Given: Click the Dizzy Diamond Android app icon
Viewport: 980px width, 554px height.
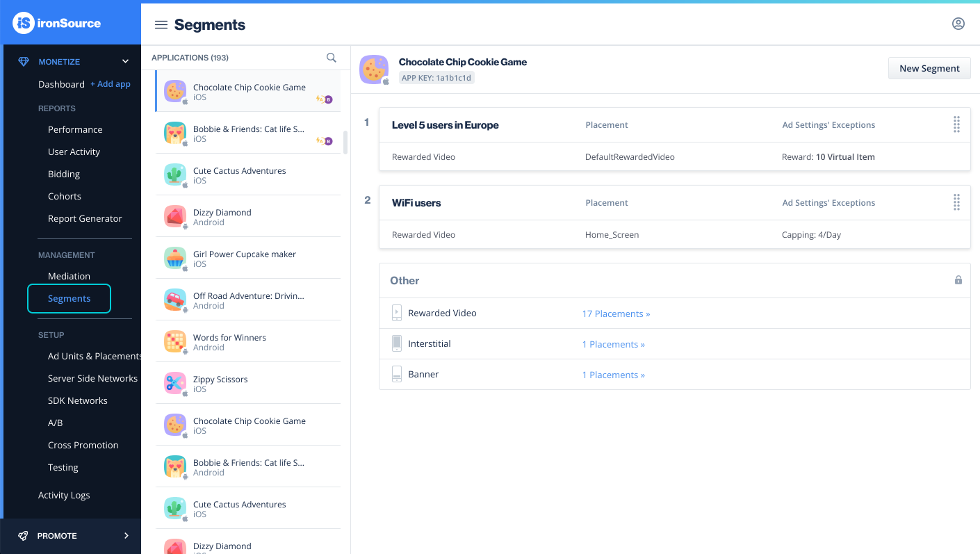Looking at the screenshot, I should pos(175,217).
